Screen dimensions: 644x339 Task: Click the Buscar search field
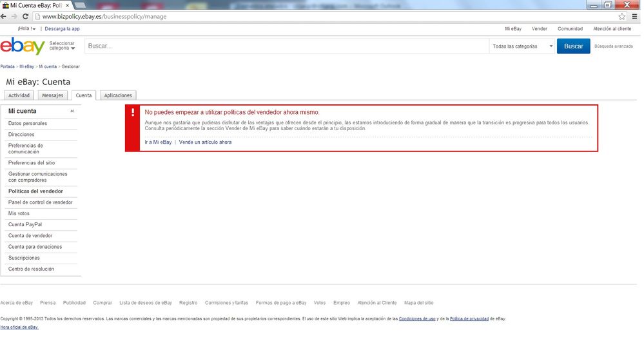click(286, 46)
